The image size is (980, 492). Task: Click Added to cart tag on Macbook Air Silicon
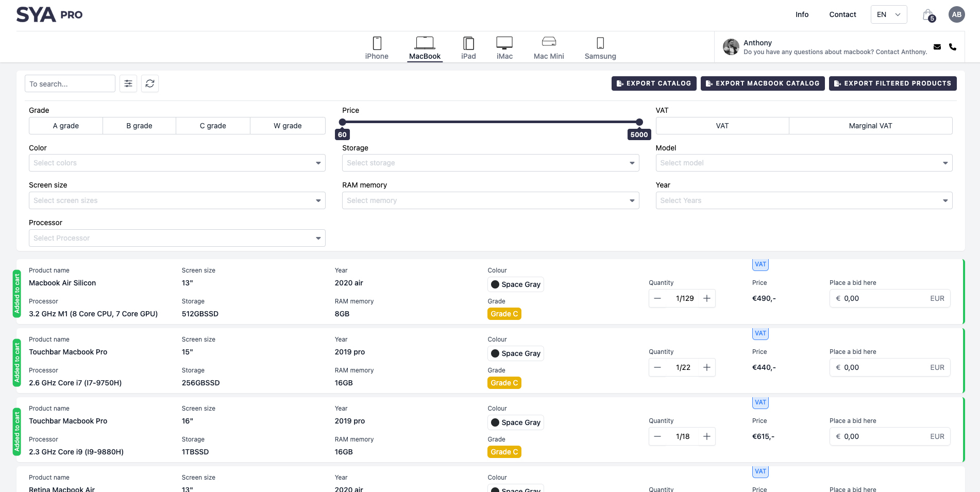[16, 294]
